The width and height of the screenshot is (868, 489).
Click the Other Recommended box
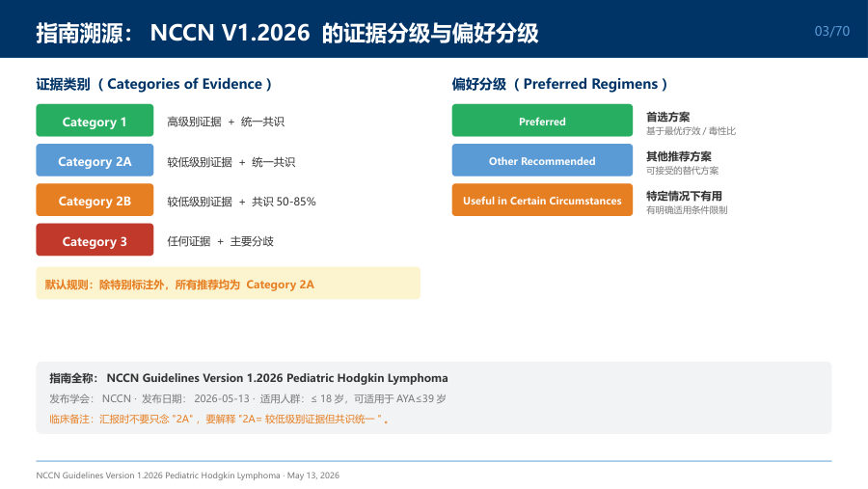(x=542, y=160)
